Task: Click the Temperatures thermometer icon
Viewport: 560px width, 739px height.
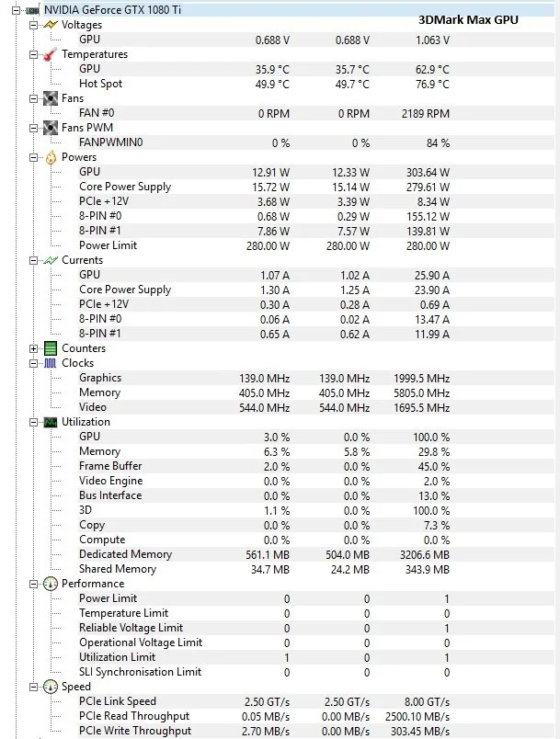Action: pyautogui.click(x=51, y=54)
